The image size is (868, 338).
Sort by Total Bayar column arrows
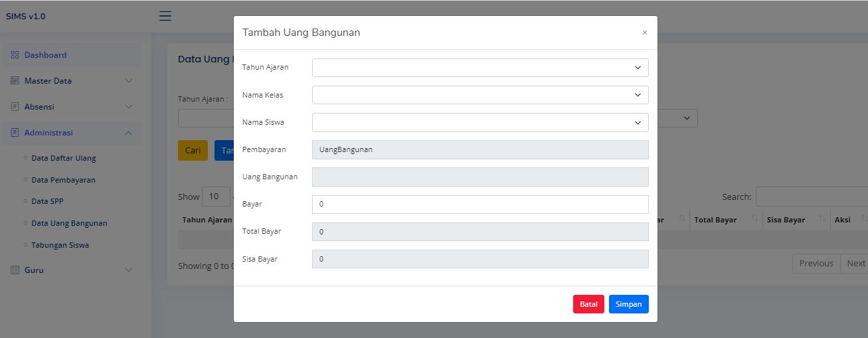click(x=754, y=219)
